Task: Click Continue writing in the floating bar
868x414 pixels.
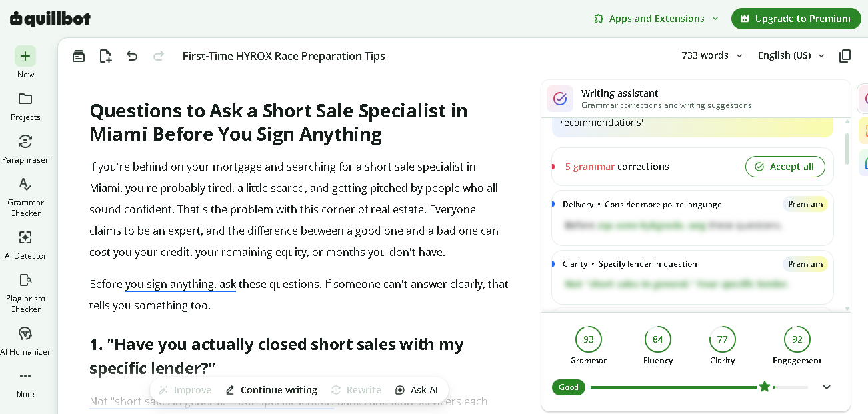Action: [x=271, y=390]
